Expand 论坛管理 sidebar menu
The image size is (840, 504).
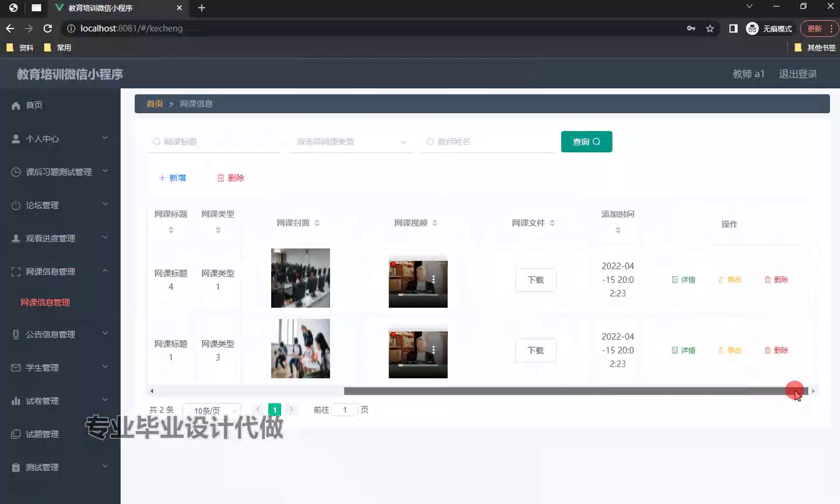60,205
